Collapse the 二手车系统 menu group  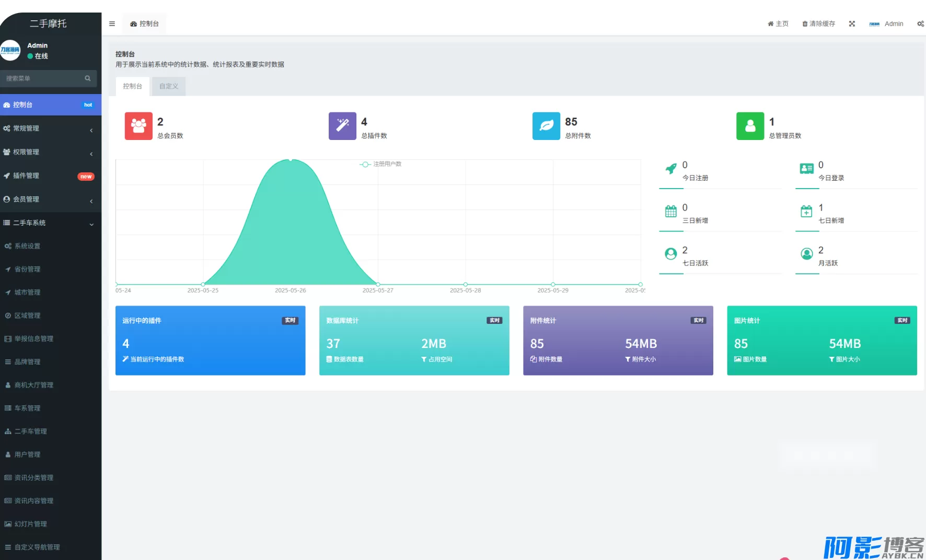point(50,223)
